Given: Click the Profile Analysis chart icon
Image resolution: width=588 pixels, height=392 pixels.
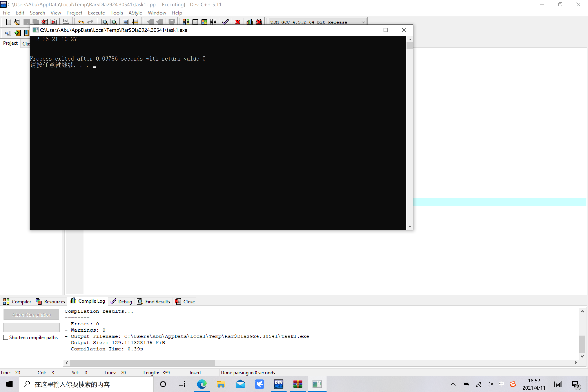Looking at the screenshot, I should (250, 22).
